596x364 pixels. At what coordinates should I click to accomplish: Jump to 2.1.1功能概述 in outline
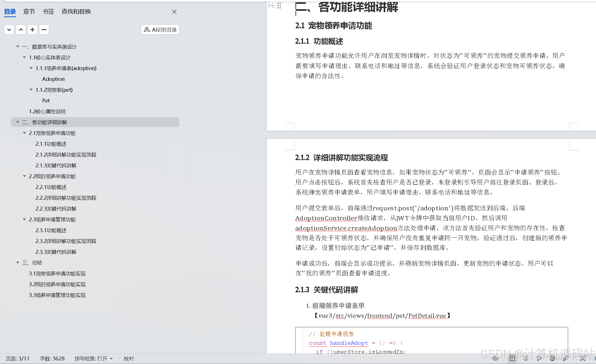[x=51, y=144]
